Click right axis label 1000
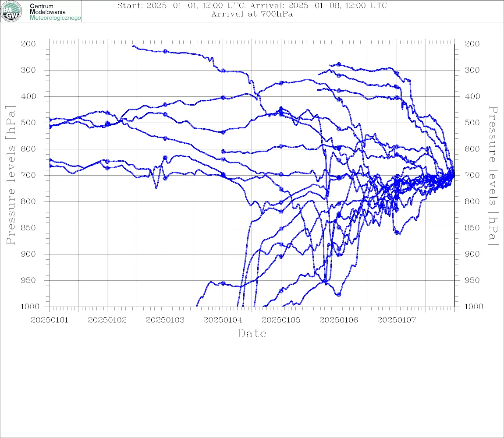This screenshot has width=504, height=438. tap(474, 307)
